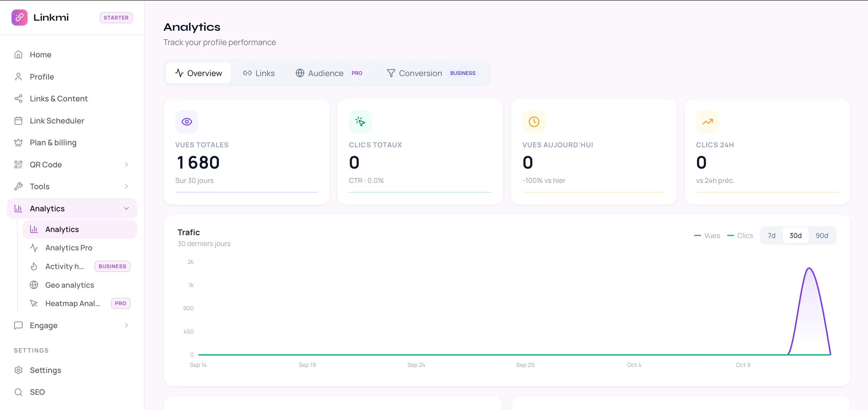Select the 90d time range
868x410 pixels.
tap(821, 236)
